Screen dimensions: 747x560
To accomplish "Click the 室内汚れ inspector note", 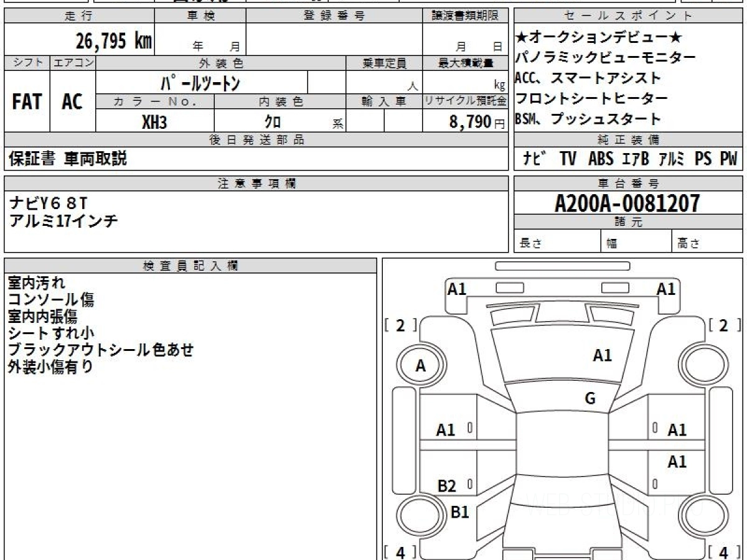I will point(36,283).
